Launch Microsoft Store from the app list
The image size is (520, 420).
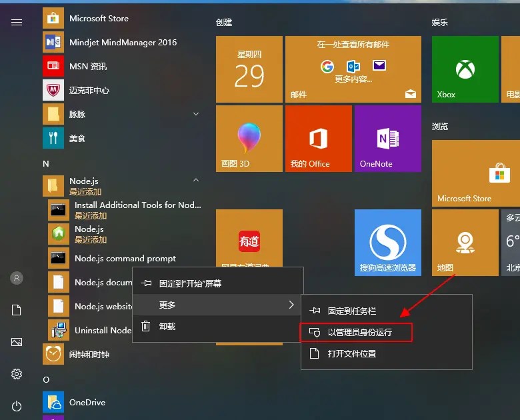121,18
